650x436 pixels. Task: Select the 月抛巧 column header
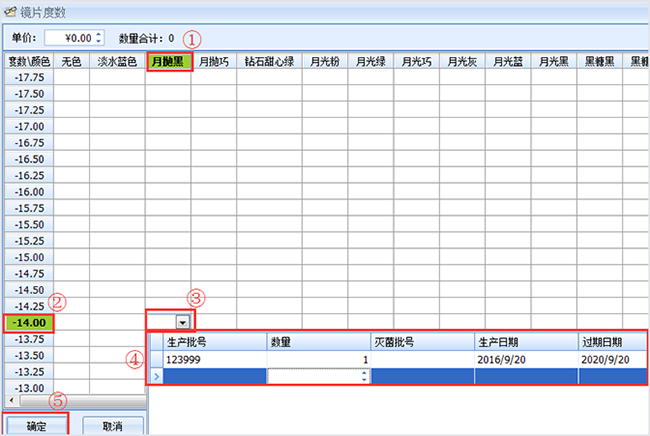214,62
